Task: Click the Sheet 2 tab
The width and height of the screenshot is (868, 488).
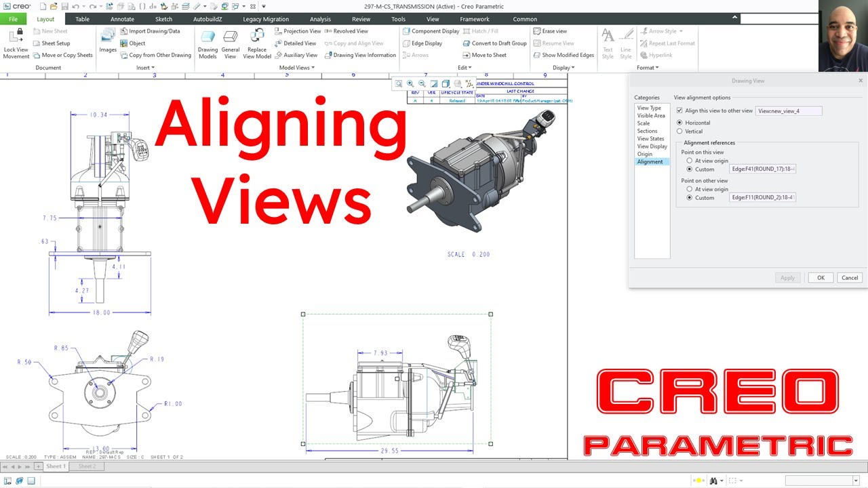Action: click(x=87, y=466)
